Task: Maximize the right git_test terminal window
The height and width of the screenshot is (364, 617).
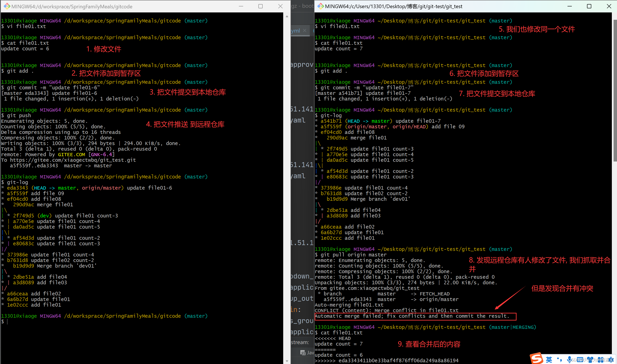Action: click(x=589, y=6)
